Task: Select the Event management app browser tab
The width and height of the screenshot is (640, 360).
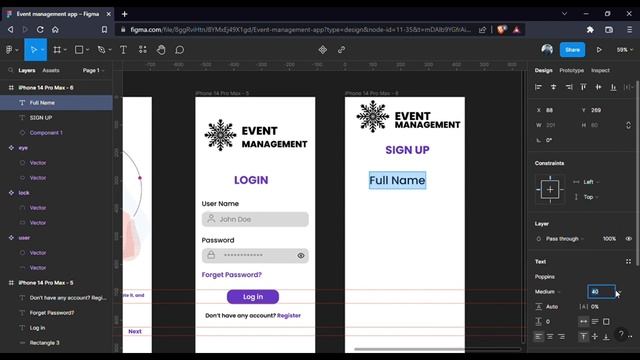Action: click(58, 14)
